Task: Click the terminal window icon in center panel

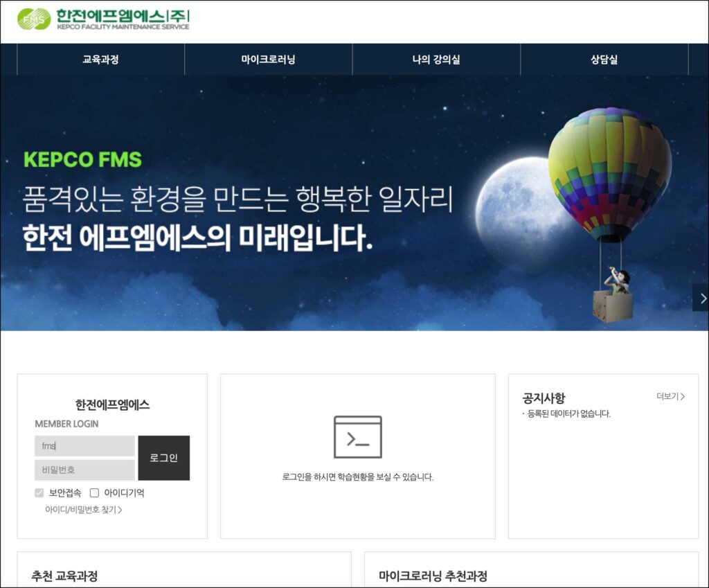Action: pyautogui.click(x=358, y=437)
